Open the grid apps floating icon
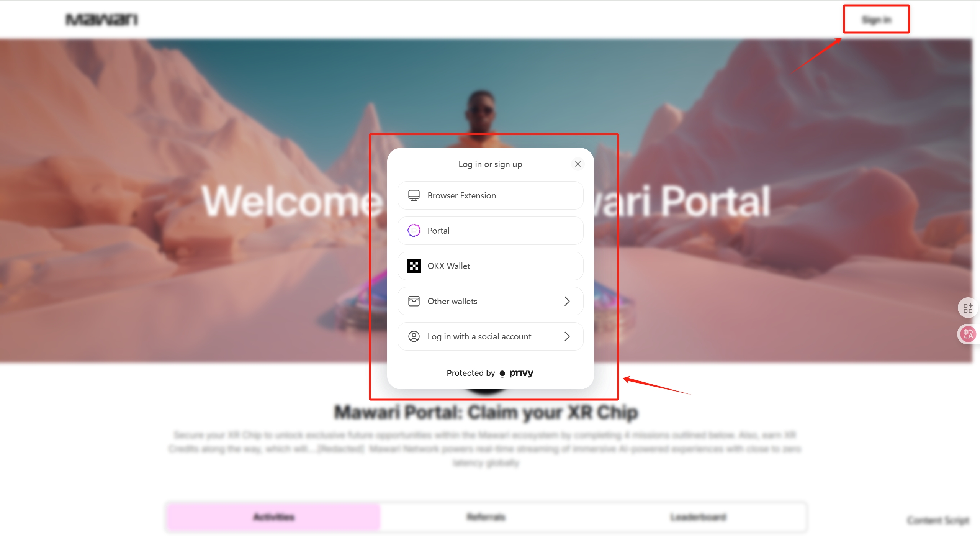The image size is (980, 536). coord(968,308)
